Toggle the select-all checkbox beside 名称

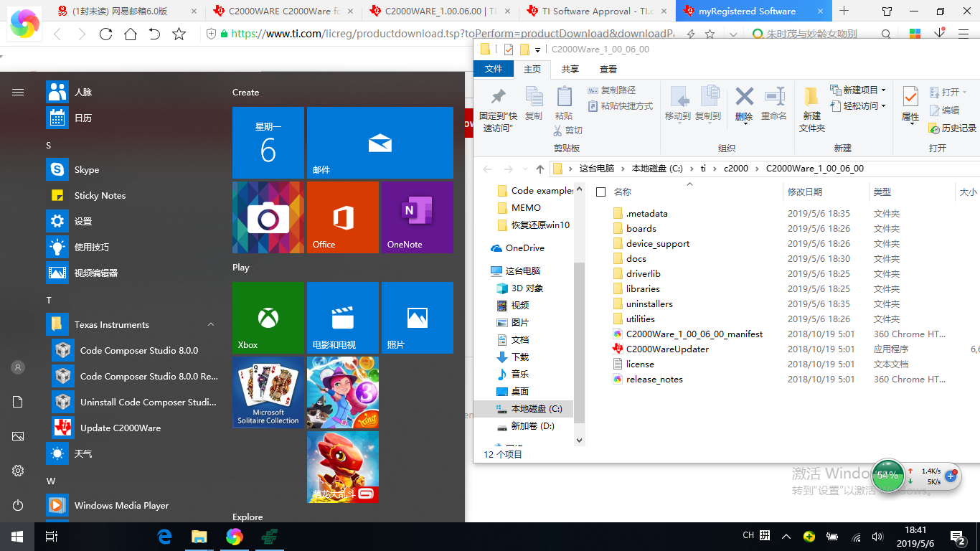[601, 192]
